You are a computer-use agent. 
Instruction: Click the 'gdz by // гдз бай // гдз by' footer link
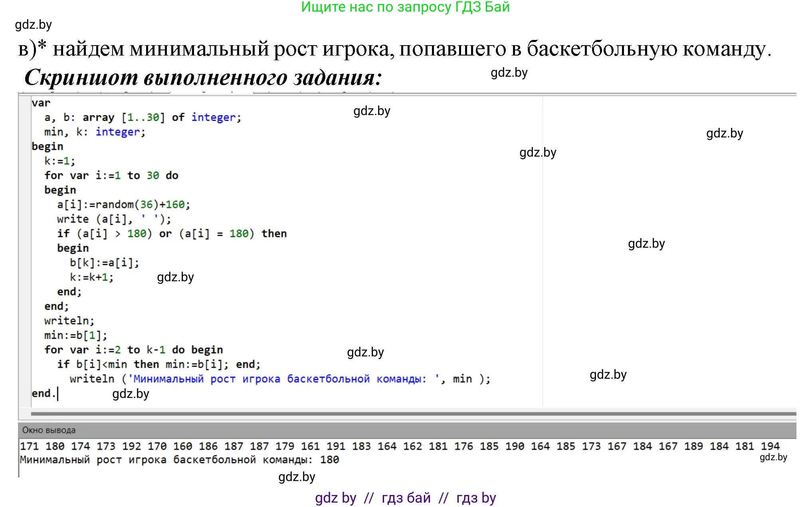[x=405, y=498]
